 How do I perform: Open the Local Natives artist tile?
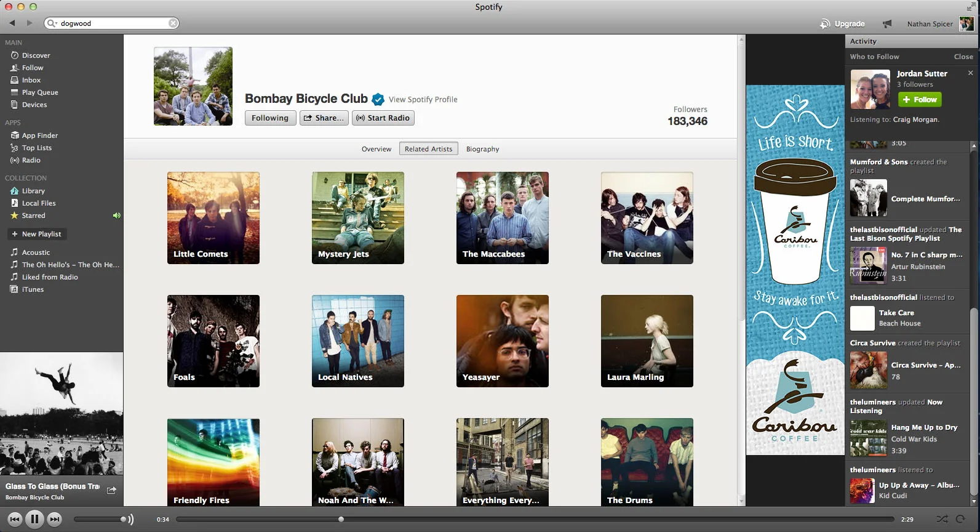[358, 341]
